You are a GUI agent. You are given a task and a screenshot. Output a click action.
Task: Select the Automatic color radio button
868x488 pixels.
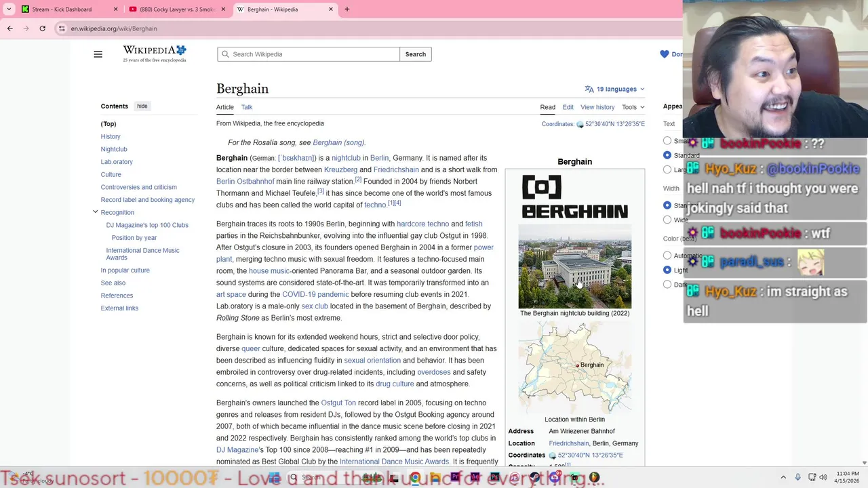(667, 256)
